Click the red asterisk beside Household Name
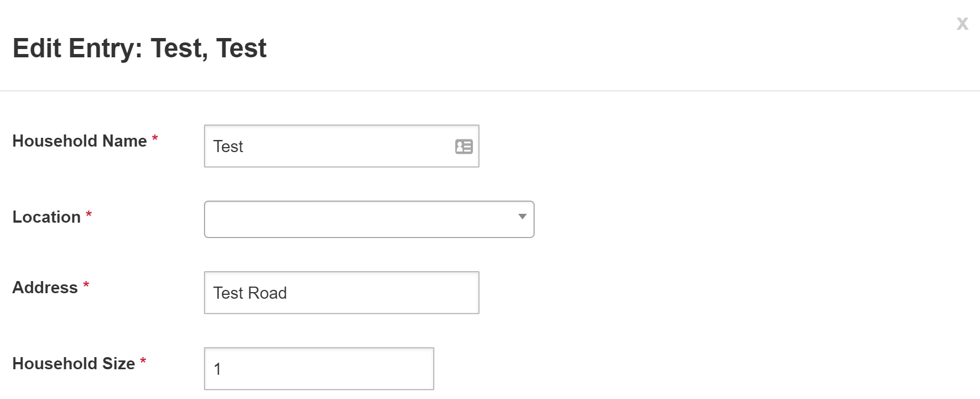980x399 pixels. 155,138
